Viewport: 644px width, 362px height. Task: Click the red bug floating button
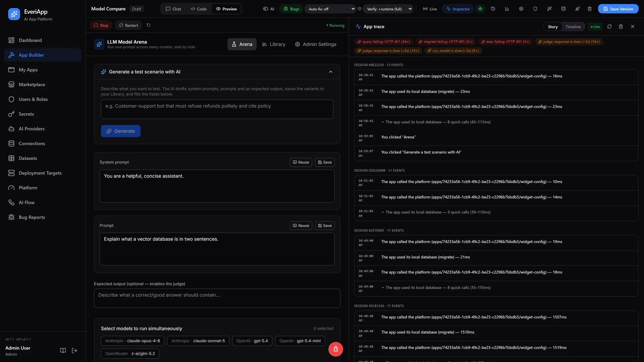pos(336,349)
